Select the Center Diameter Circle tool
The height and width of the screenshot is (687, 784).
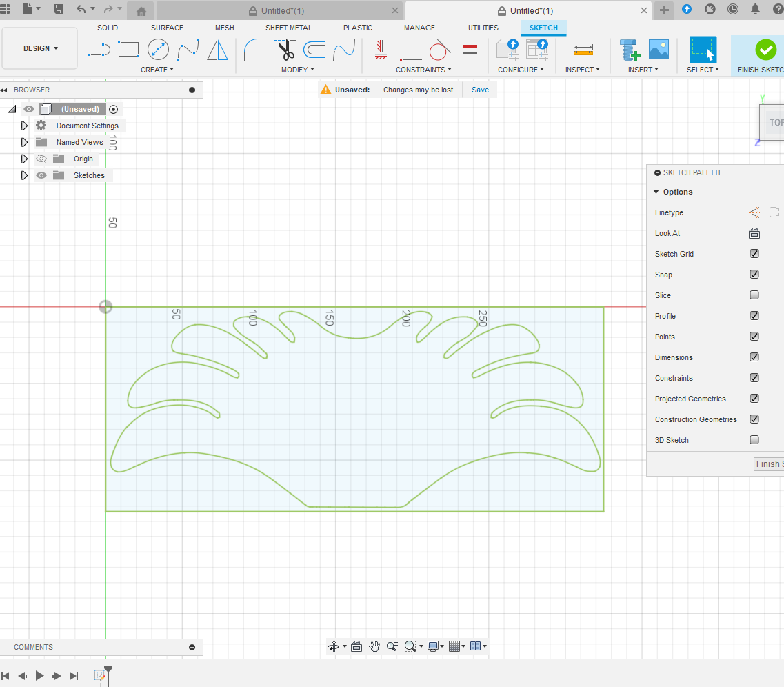(x=158, y=50)
